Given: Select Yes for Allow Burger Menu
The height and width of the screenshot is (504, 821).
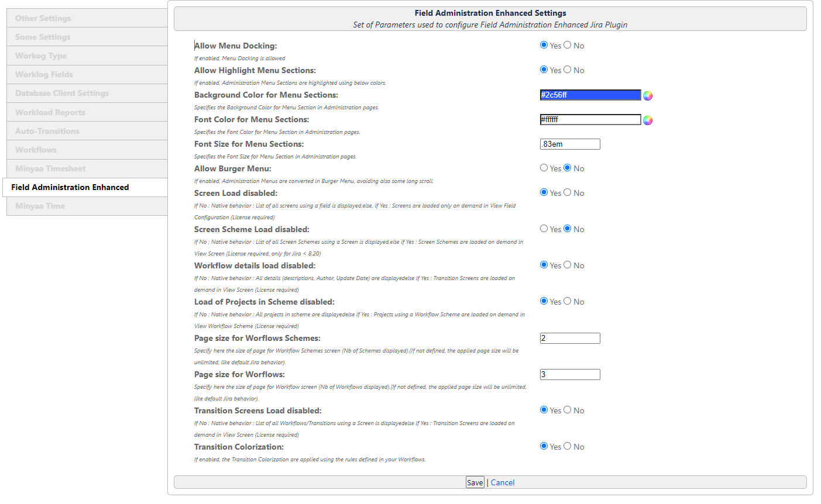Looking at the screenshot, I should pyautogui.click(x=544, y=168).
